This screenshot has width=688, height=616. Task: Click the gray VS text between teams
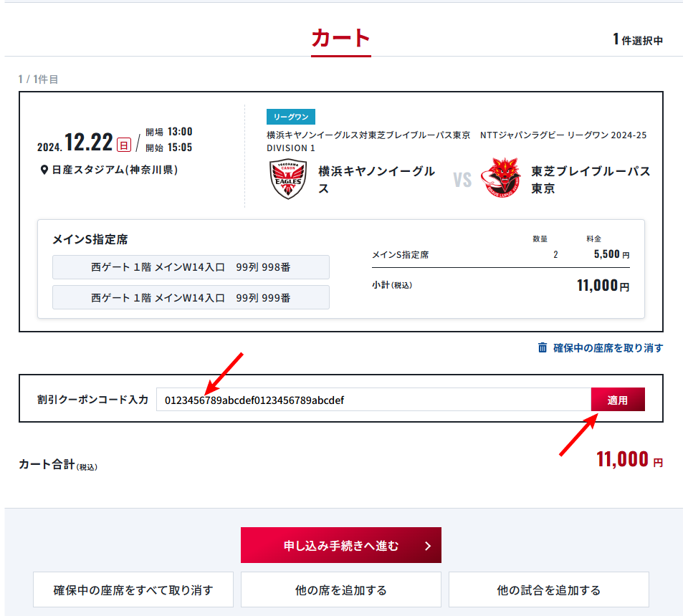(x=462, y=180)
